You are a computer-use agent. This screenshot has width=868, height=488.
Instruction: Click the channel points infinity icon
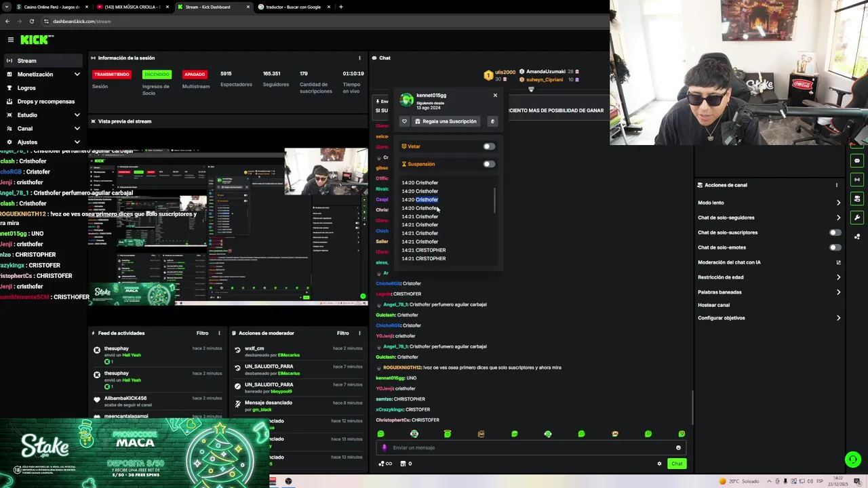click(385, 464)
